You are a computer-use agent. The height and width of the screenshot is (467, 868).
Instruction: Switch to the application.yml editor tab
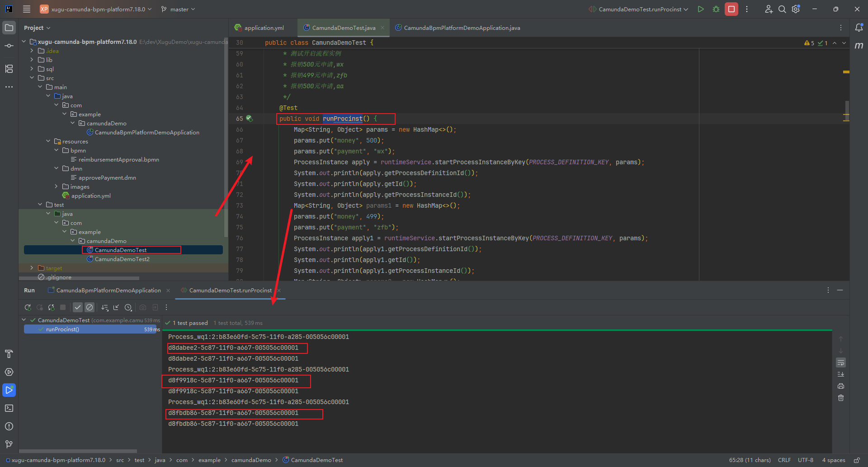pyautogui.click(x=264, y=28)
